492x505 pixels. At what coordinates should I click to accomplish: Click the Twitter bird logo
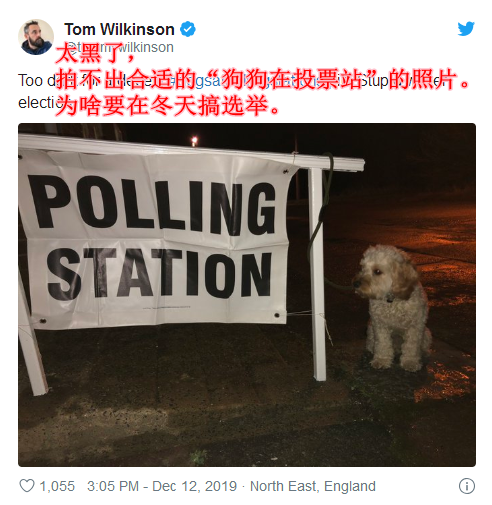click(x=466, y=29)
